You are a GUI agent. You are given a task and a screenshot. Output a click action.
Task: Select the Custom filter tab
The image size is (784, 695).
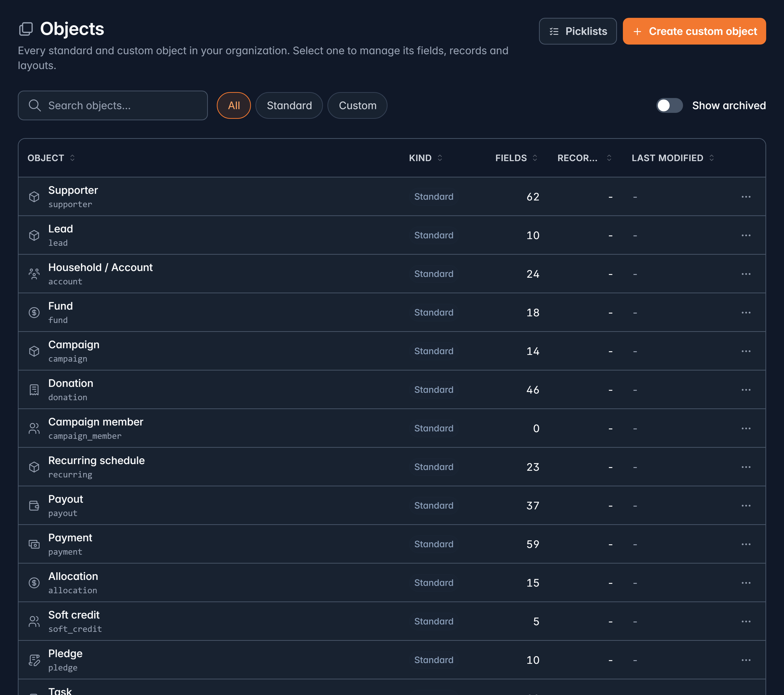tap(358, 105)
